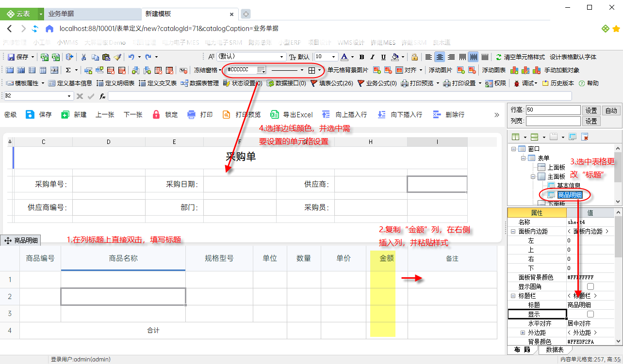
Task: Click the 数据表管理 icon
Action: tap(184, 83)
